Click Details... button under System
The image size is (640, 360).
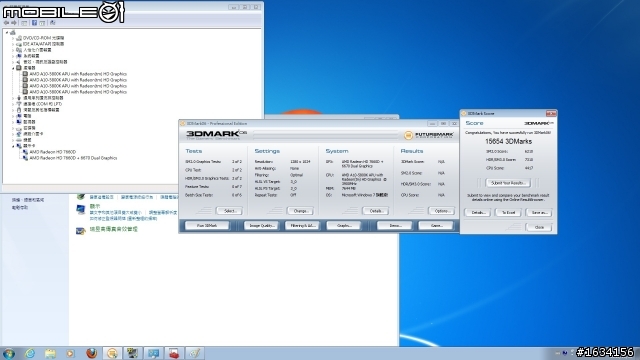pyautogui.click(x=376, y=211)
